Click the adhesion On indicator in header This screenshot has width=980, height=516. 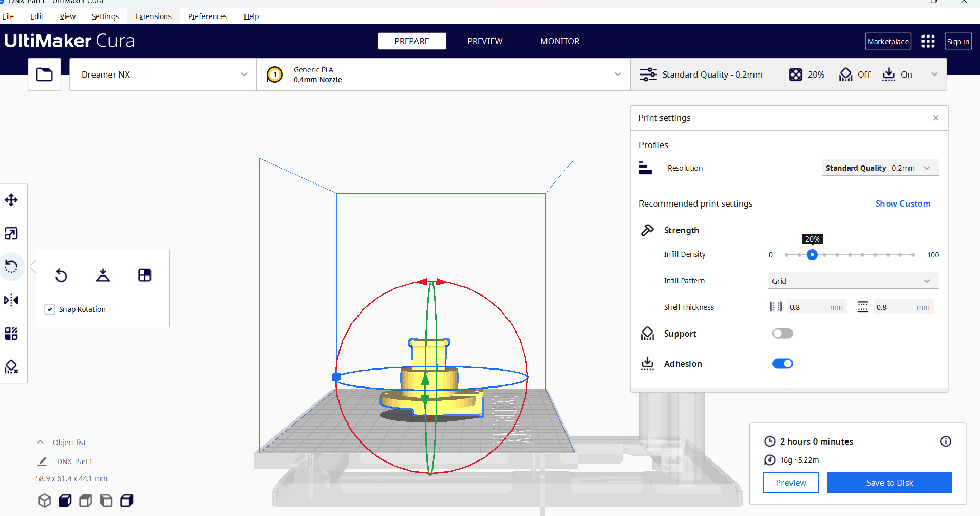tap(897, 75)
